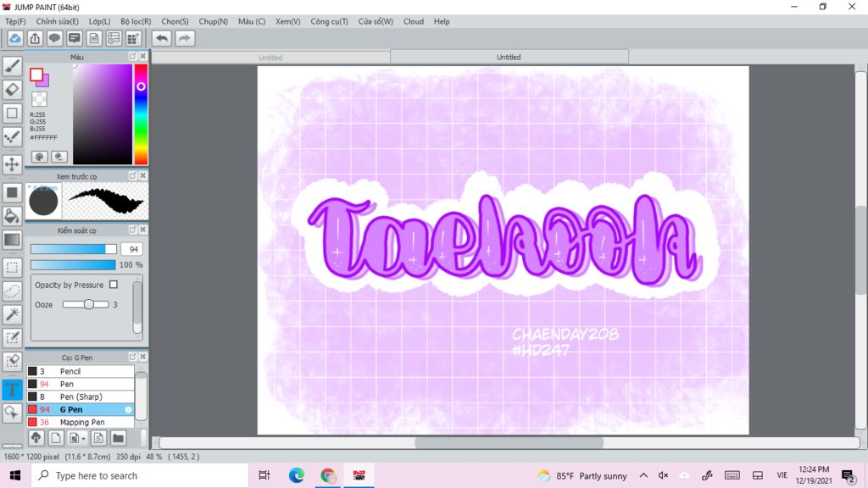
Task: Toggle cloud sync button in toolbar
Action: 15,38
